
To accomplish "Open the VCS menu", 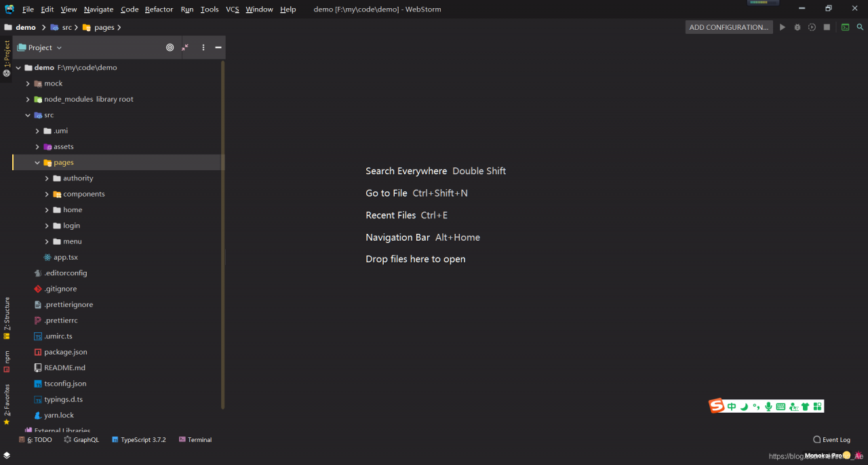I will (x=233, y=9).
